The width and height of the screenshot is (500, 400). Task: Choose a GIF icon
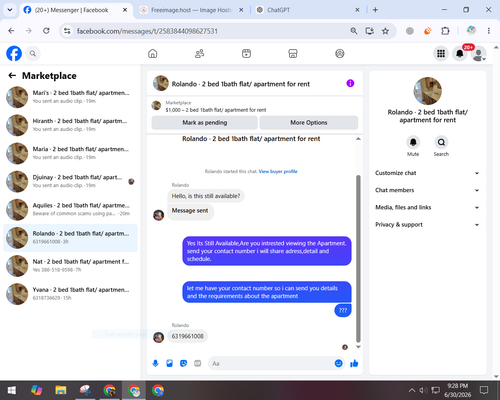[x=198, y=363]
